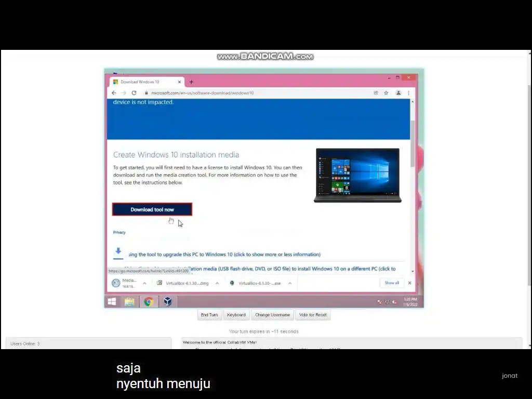Viewport: 532px width, 399px height.
Task: Close the downloads bar
Action: coord(409,283)
